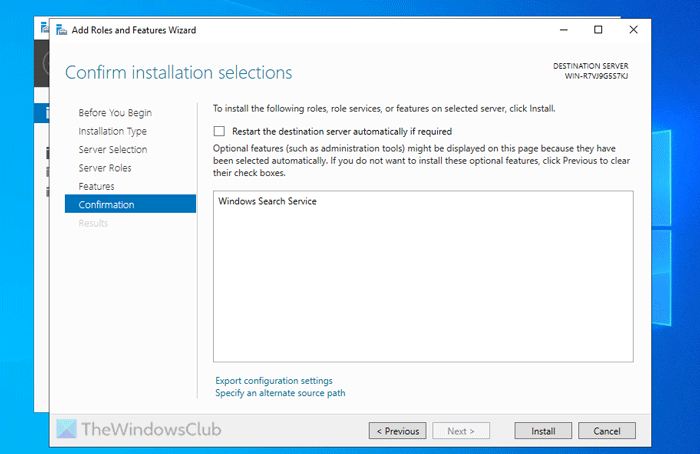Enable automatic restart of destination server checkbox
The width and height of the screenshot is (700, 454).
click(x=219, y=131)
